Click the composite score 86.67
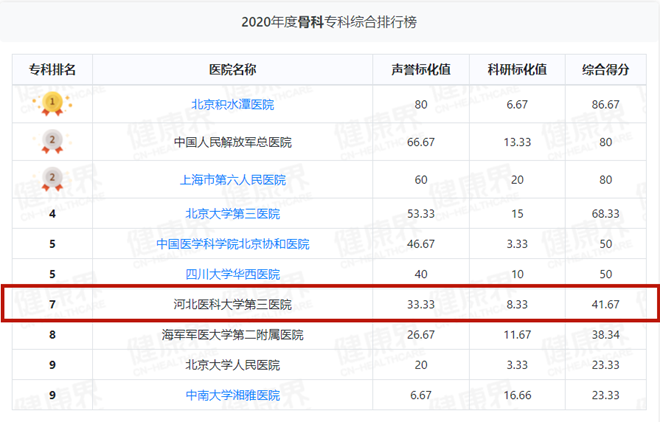 pos(606,104)
